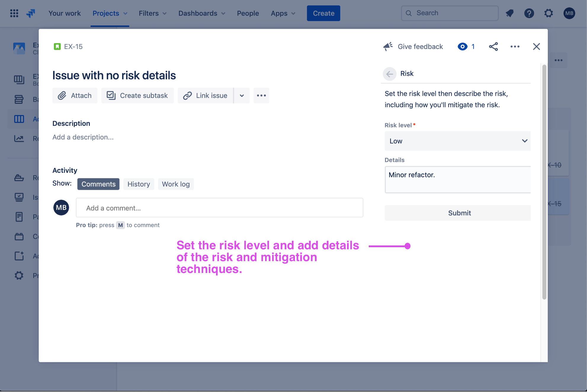Open issue actions three-dot menu near close
The height and width of the screenshot is (392, 587).
(515, 46)
